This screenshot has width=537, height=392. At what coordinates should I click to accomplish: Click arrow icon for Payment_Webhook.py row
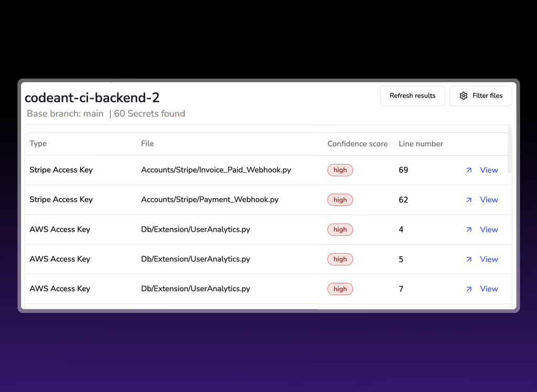pos(469,200)
